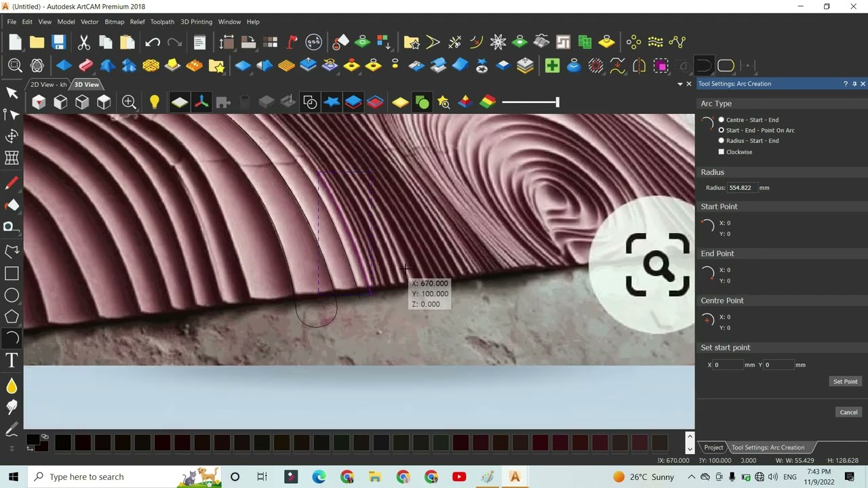Select Start - End - Point On Arc
This screenshot has width=868, height=488.
pos(722,130)
